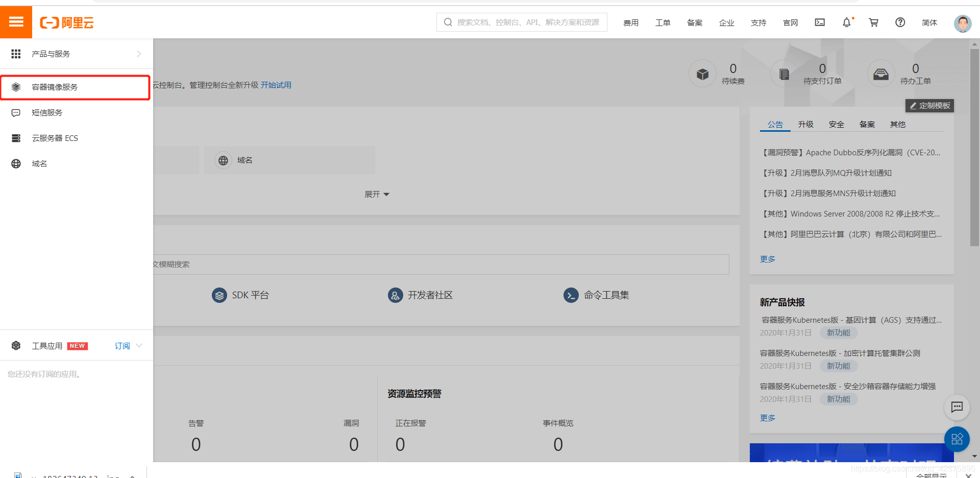Open the notification bell
The image size is (980, 478).
[x=847, y=22]
